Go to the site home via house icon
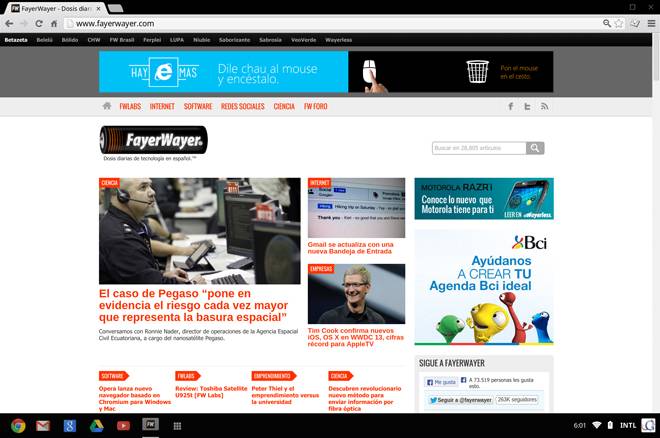The width and height of the screenshot is (660, 438). (107, 106)
